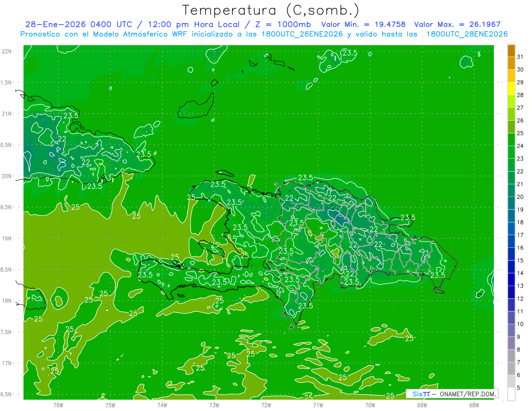The width and height of the screenshot is (532, 411).
Task: Click the 22N latitude label
Action: click(x=7, y=51)
